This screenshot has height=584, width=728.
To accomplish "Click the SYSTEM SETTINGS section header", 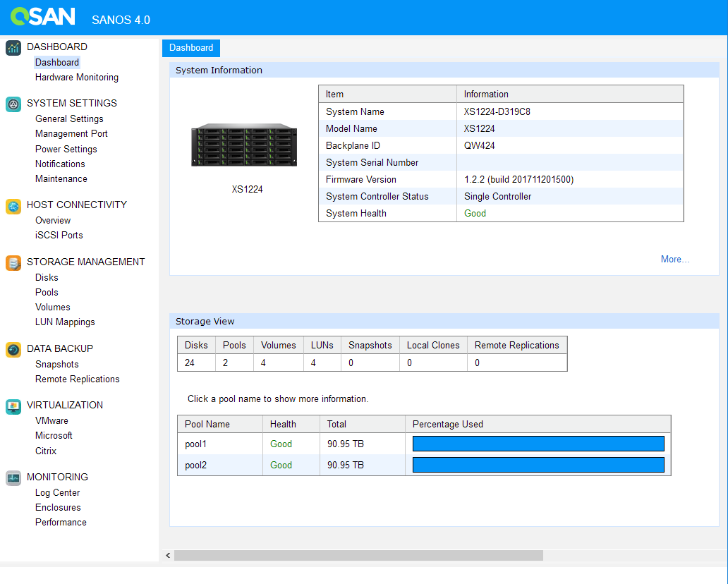I will 71,104.
